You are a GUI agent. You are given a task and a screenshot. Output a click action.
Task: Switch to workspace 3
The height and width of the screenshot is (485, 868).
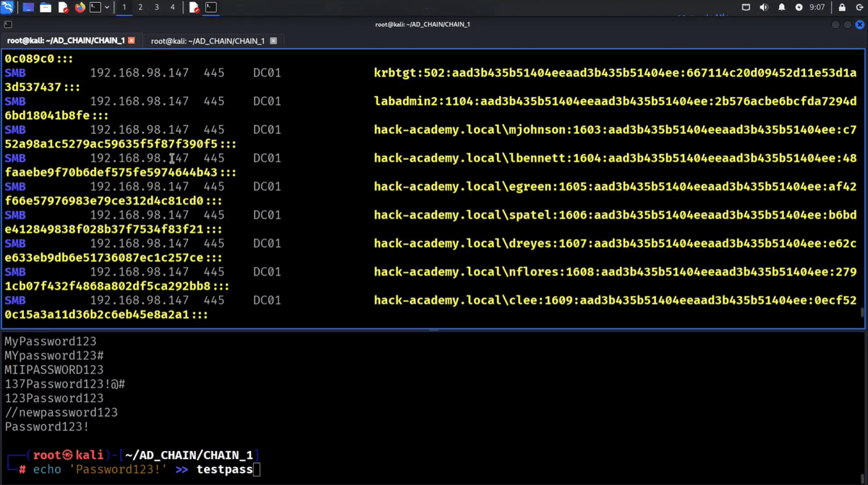click(x=156, y=7)
